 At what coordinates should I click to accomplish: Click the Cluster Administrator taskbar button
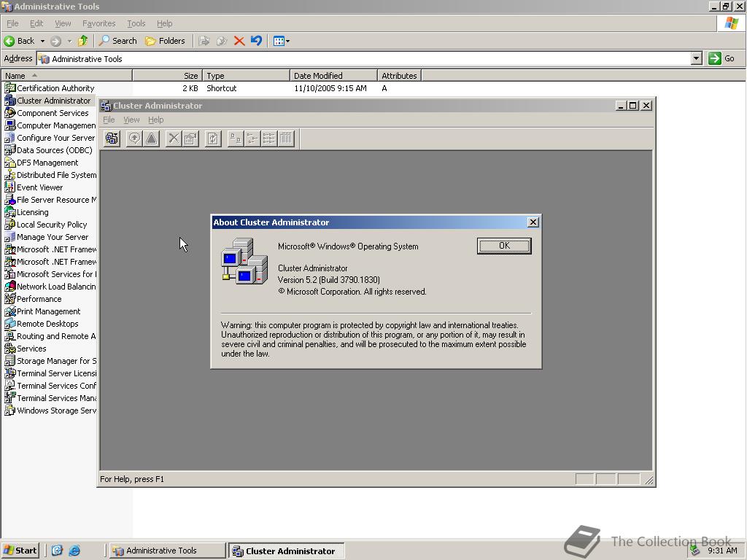pyautogui.click(x=286, y=551)
